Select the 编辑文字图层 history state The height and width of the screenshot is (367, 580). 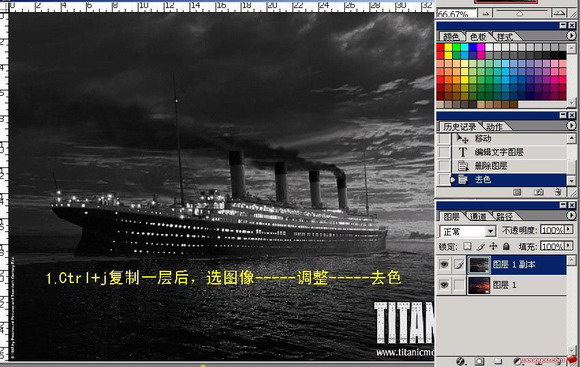(509, 152)
